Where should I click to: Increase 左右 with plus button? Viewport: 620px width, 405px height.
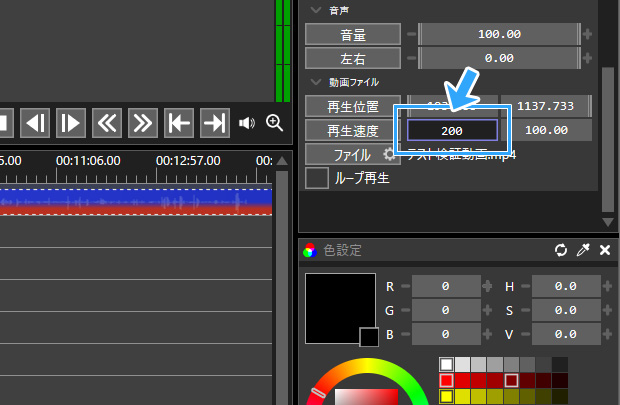point(588,58)
